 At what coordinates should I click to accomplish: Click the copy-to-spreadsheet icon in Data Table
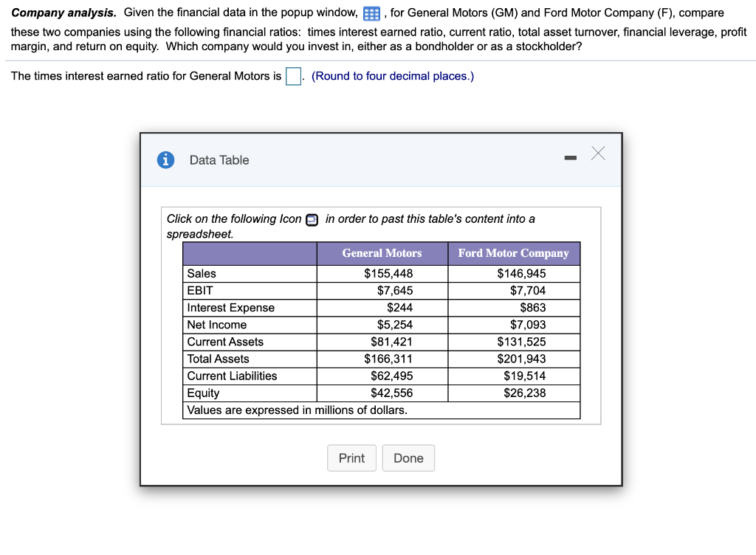point(312,220)
